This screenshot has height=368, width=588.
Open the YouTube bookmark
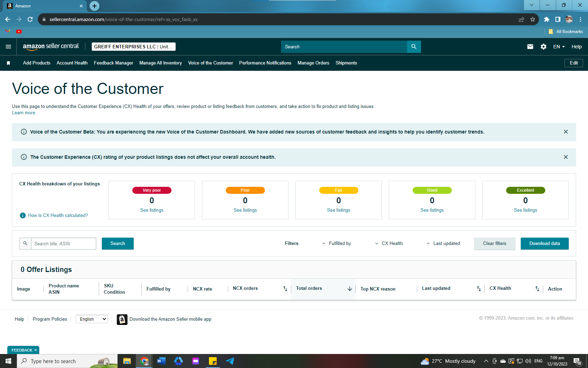click(x=19, y=32)
